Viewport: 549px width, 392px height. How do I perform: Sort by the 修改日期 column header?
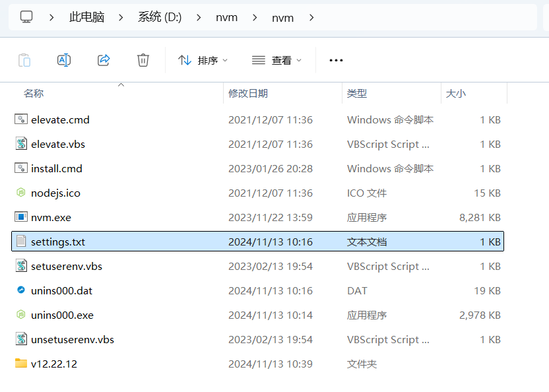point(248,93)
